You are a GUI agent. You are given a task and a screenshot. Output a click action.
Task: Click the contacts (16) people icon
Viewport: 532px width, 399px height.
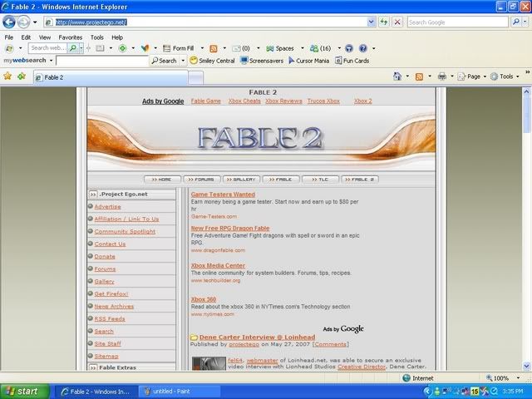pos(314,48)
